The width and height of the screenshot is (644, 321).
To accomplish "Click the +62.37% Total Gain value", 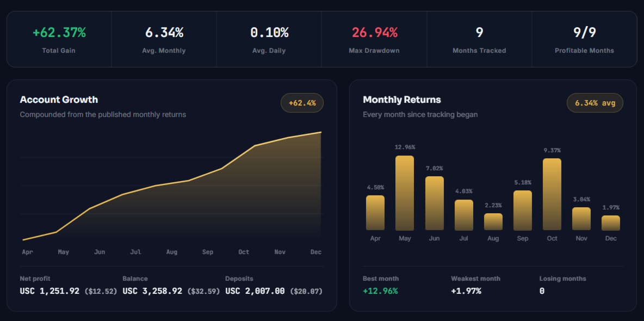I will (x=59, y=33).
